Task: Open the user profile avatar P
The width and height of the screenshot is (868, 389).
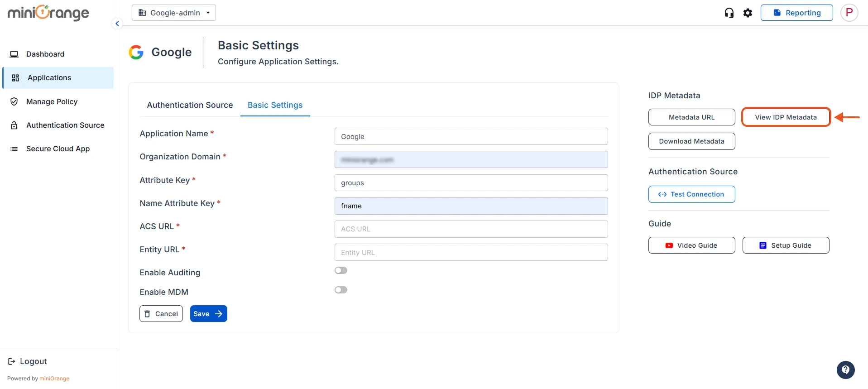Action: (849, 13)
